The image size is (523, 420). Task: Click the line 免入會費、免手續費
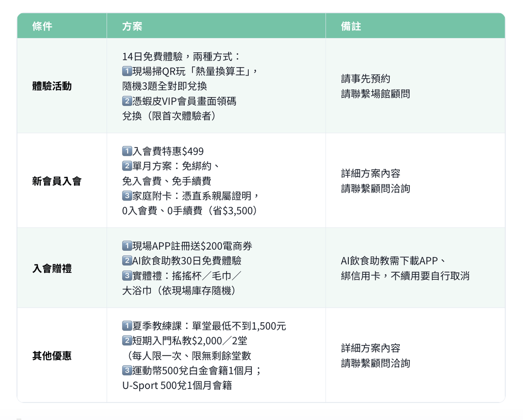[167, 181]
